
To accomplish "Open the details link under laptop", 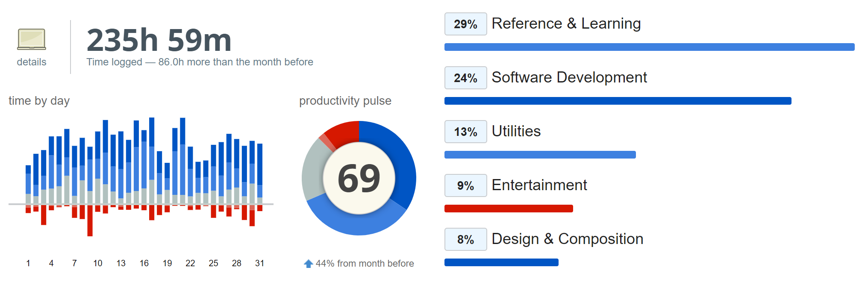I will pyautogui.click(x=32, y=62).
